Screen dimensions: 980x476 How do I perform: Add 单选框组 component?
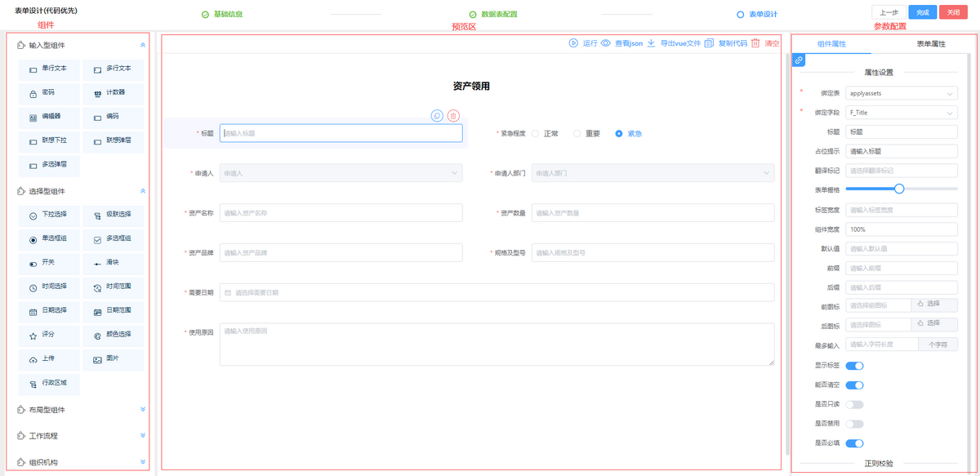point(48,239)
